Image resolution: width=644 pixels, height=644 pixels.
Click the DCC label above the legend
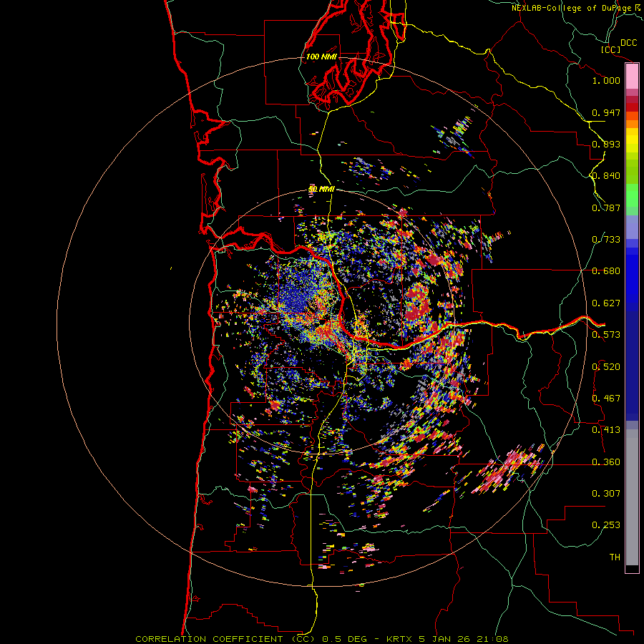(628, 43)
